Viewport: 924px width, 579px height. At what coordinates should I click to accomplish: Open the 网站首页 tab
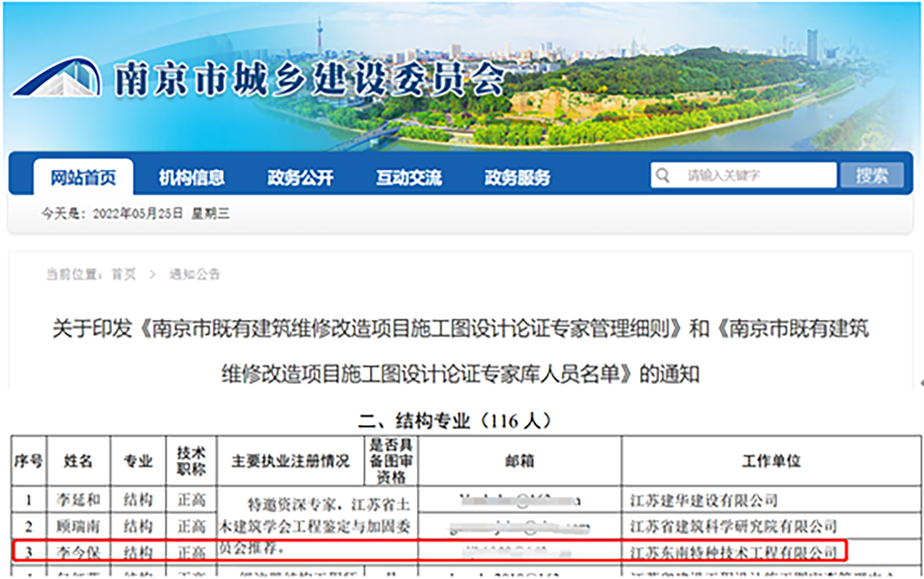(x=83, y=177)
